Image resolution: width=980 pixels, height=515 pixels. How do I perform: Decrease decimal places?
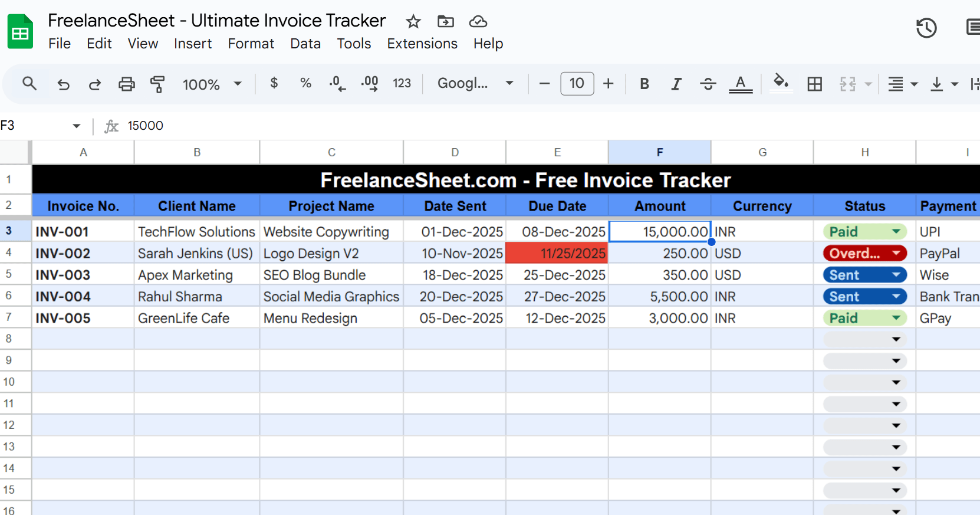pos(337,83)
